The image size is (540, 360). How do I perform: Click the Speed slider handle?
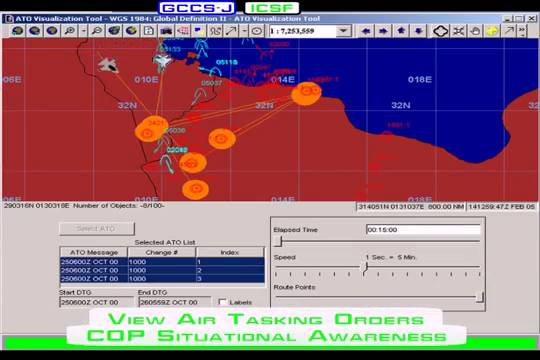pos(365,268)
